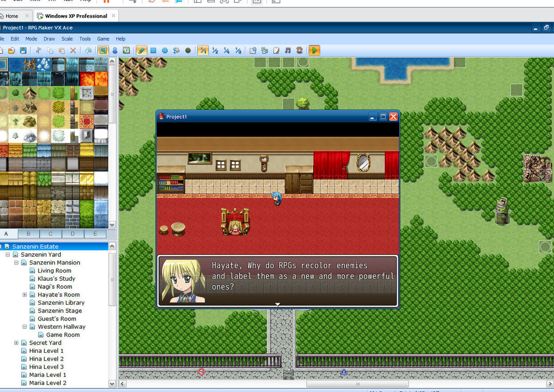
Task: Collapse the Sanzenin Yard tree node
Action: coord(8,255)
